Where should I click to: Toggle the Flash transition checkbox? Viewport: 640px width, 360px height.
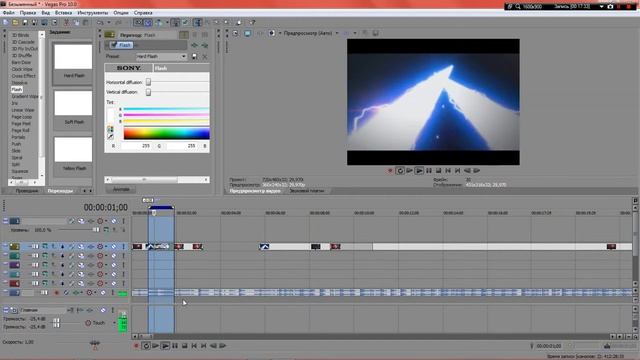pyautogui.click(x=114, y=45)
